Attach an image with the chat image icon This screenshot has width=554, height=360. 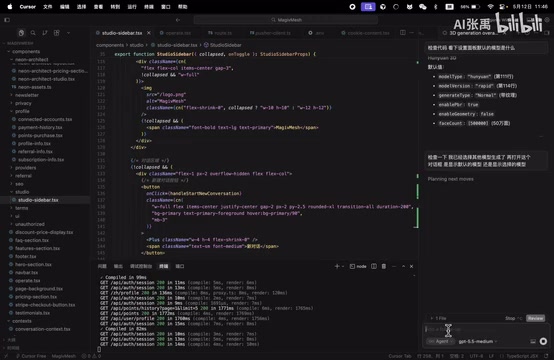(x=533, y=341)
